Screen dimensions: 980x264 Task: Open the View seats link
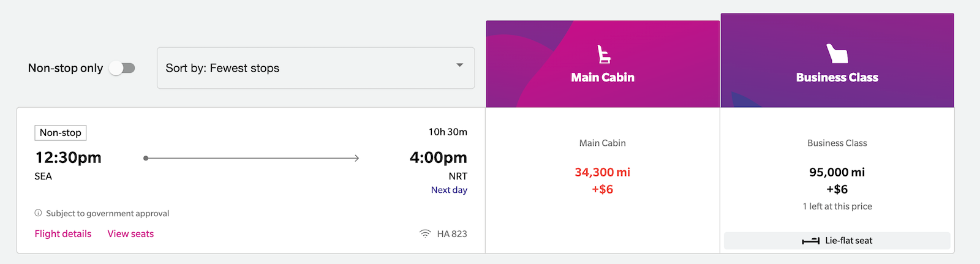(130, 234)
